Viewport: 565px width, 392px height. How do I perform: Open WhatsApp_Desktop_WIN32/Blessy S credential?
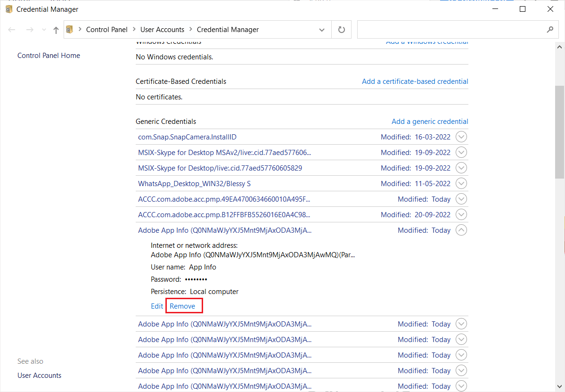click(x=194, y=184)
